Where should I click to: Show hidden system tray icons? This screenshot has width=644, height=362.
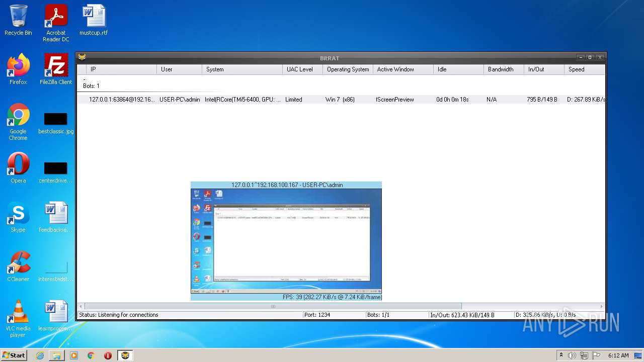(561, 355)
